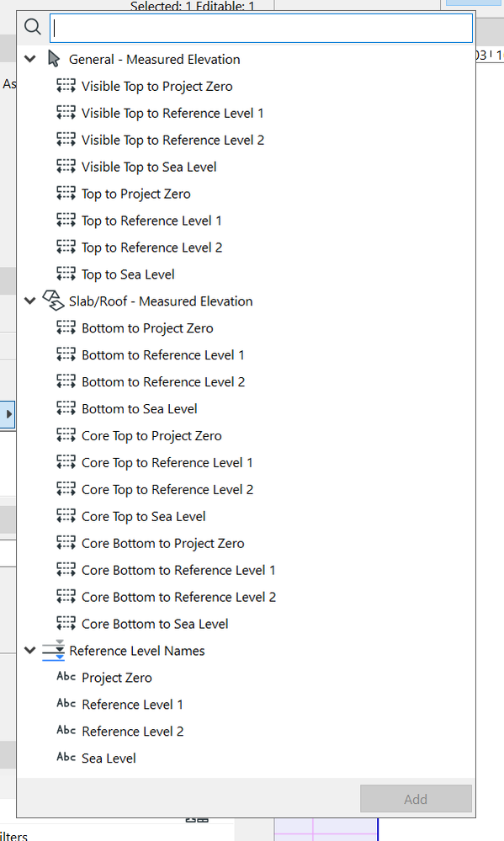This screenshot has width=504, height=841.
Task: Select the Bottom to Project Zero parameter
Action: (x=148, y=327)
